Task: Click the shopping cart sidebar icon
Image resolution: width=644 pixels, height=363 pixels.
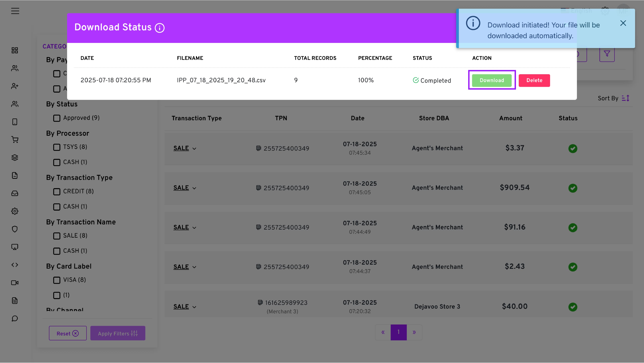Action: click(15, 140)
